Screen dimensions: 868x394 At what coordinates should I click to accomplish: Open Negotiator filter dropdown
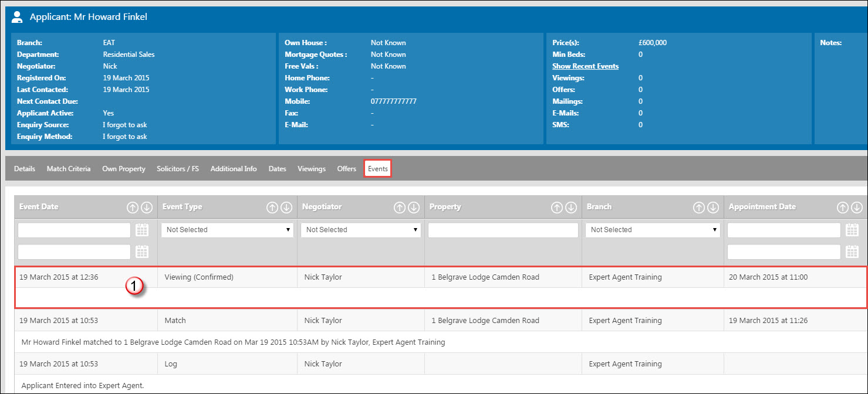[x=361, y=230]
